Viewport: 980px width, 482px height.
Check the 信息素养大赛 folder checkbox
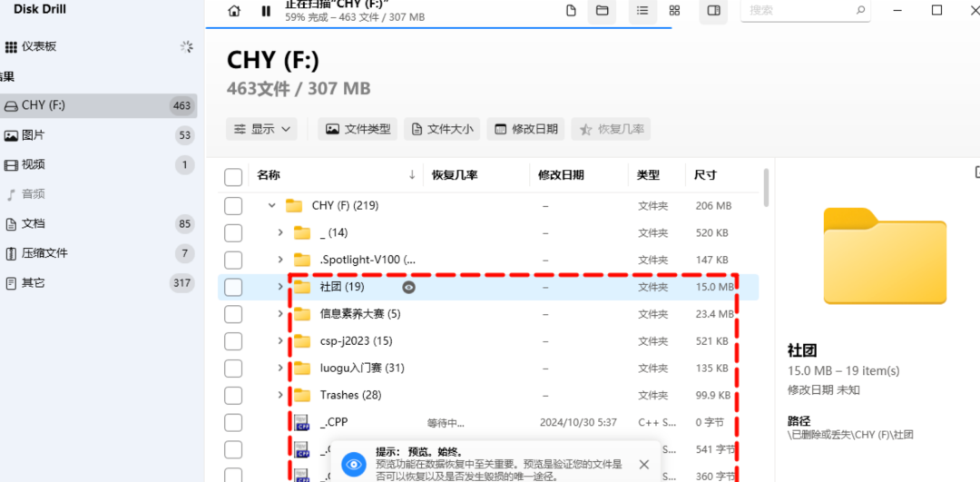click(233, 314)
